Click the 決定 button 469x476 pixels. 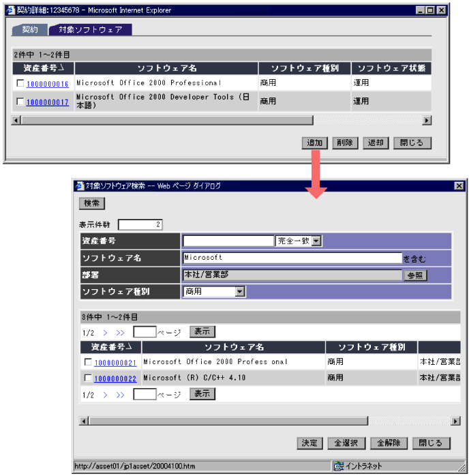[309, 443]
